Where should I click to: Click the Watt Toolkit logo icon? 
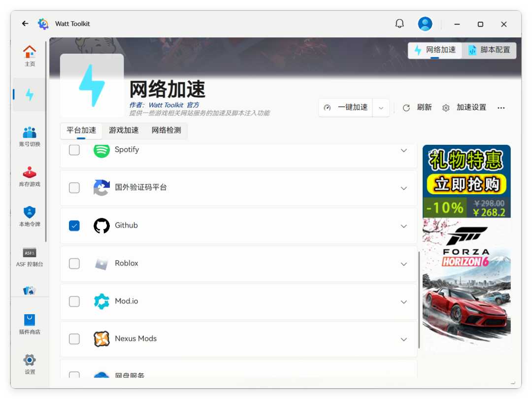43,24
